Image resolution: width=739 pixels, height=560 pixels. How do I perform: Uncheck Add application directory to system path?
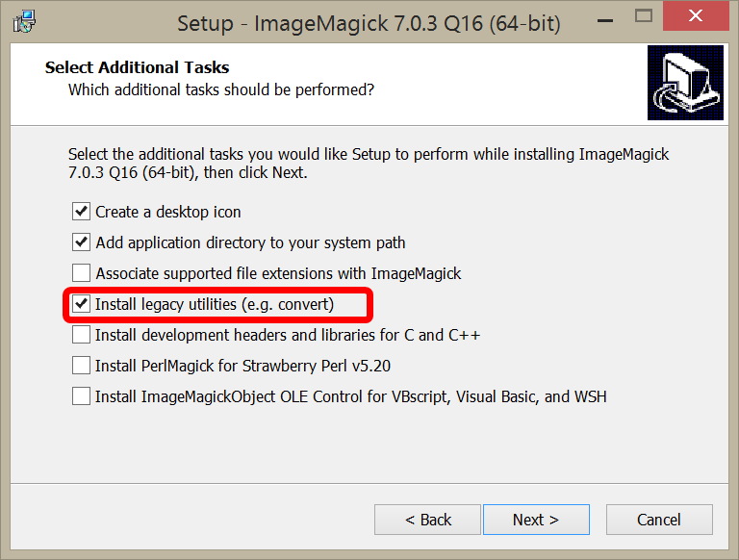[x=81, y=242]
